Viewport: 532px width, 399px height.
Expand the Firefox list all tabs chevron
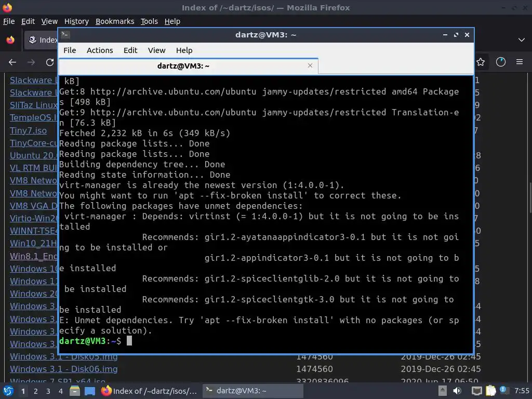pos(522,40)
